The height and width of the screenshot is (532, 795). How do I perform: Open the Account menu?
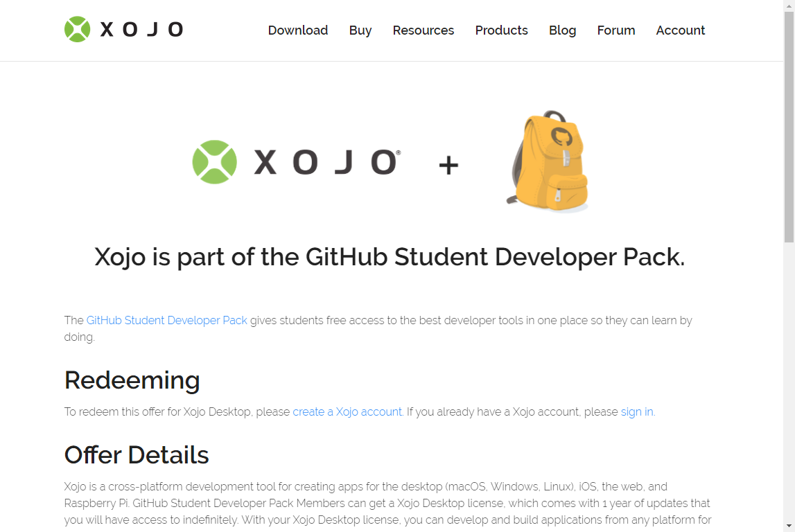680,30
